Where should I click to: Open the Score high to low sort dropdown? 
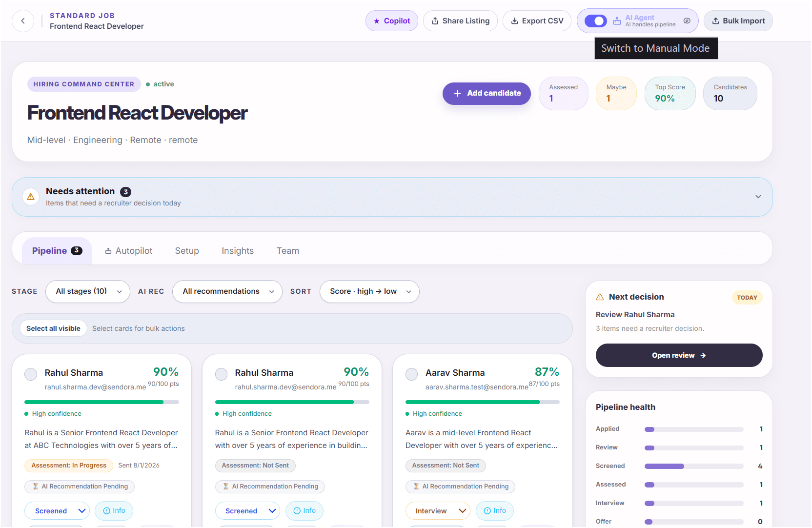click(x=369, y=291)
